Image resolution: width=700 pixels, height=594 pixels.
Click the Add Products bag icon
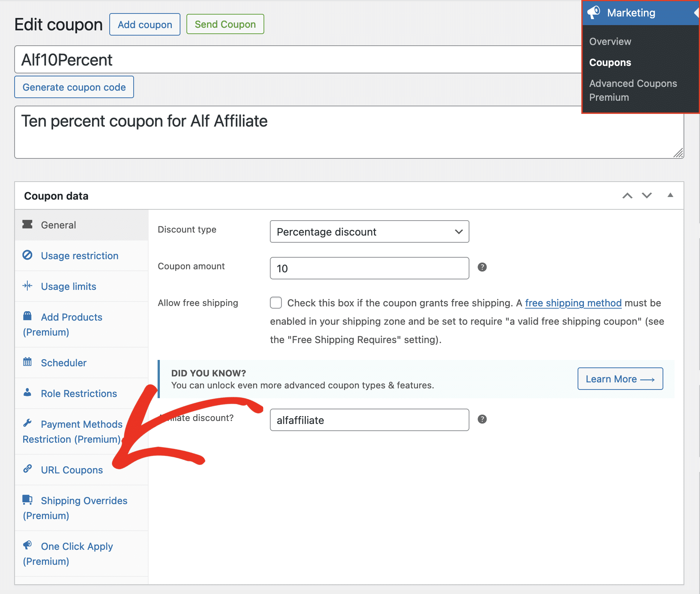[27, 316]
